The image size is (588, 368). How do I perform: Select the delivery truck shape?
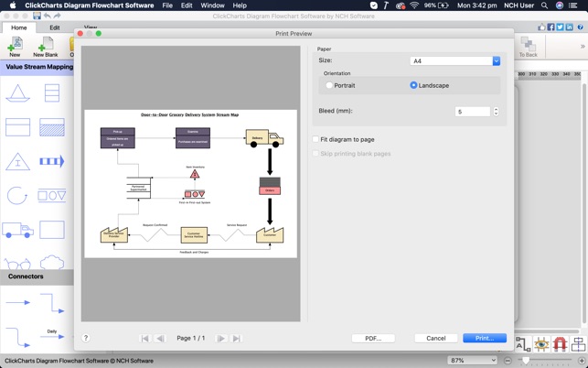coord(17,230)
